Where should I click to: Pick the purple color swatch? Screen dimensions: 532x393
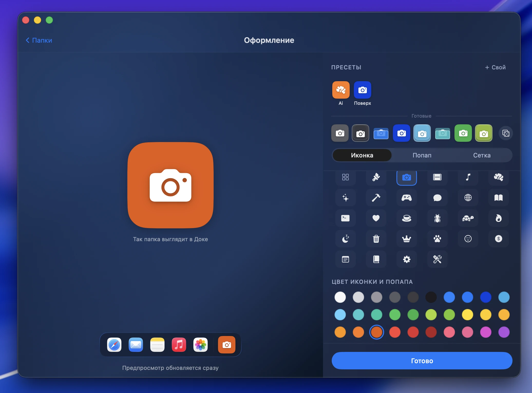click(504, 332)
